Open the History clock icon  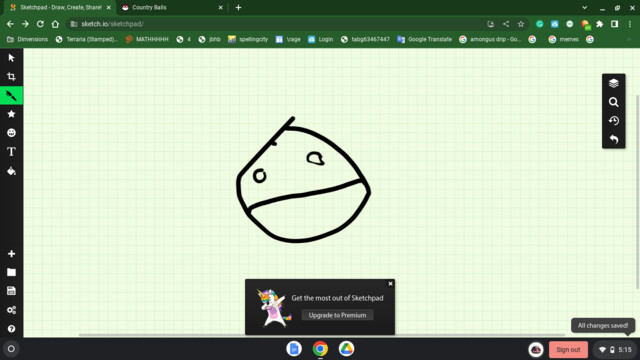tap(613, 121)
